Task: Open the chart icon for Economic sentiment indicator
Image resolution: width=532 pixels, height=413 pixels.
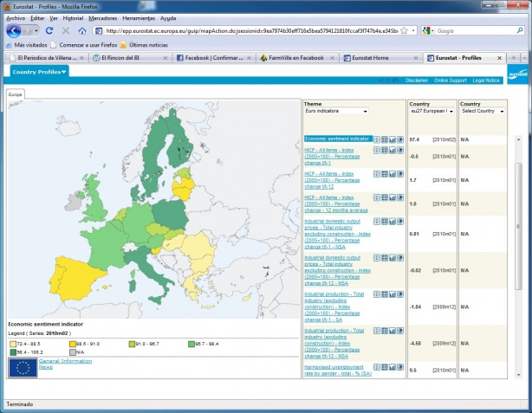Action: 393,139
